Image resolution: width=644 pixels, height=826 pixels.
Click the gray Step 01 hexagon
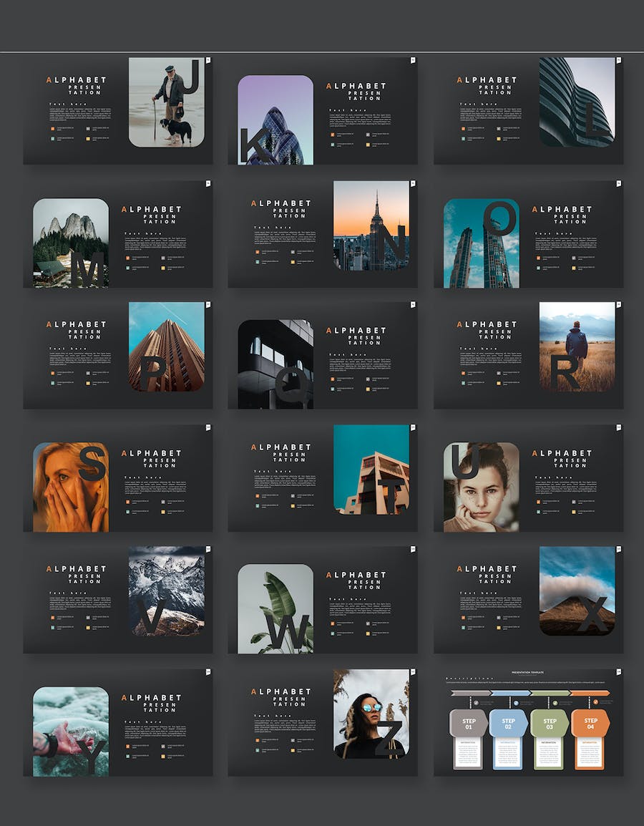469,723
